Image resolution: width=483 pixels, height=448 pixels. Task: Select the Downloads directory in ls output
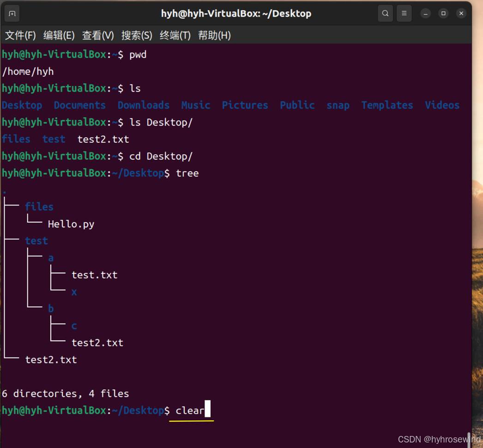(x=144, y=105)
